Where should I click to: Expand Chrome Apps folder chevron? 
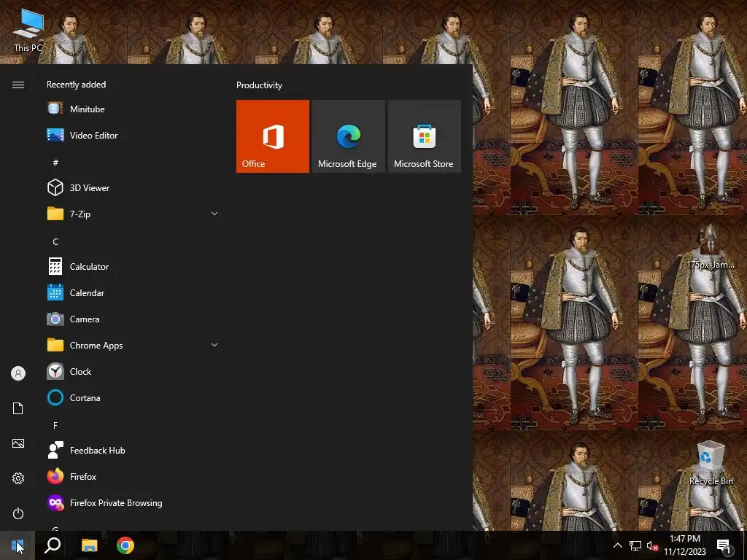(x=214, y=345)
